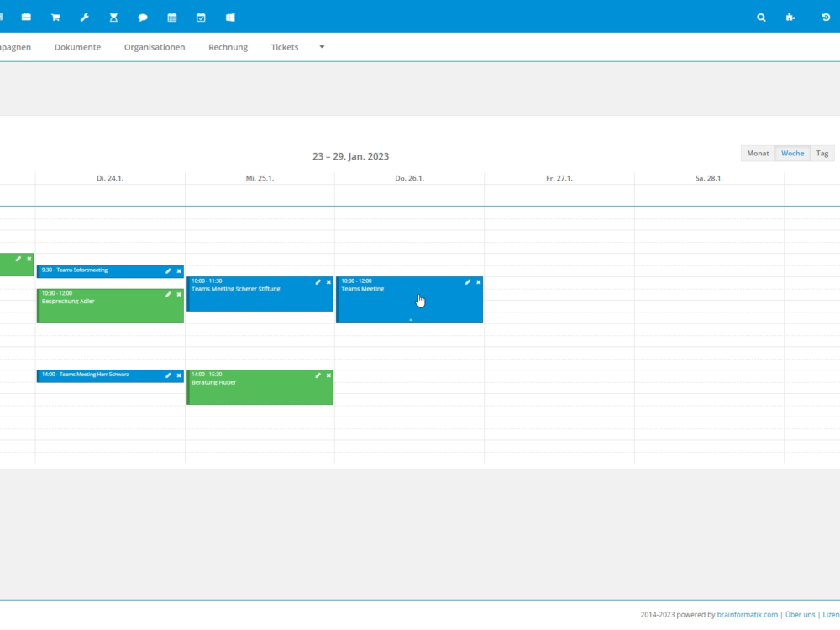Expand the dropdown arrow next to Tickets
Screen dimensions: 840x630
pos(322,47)
